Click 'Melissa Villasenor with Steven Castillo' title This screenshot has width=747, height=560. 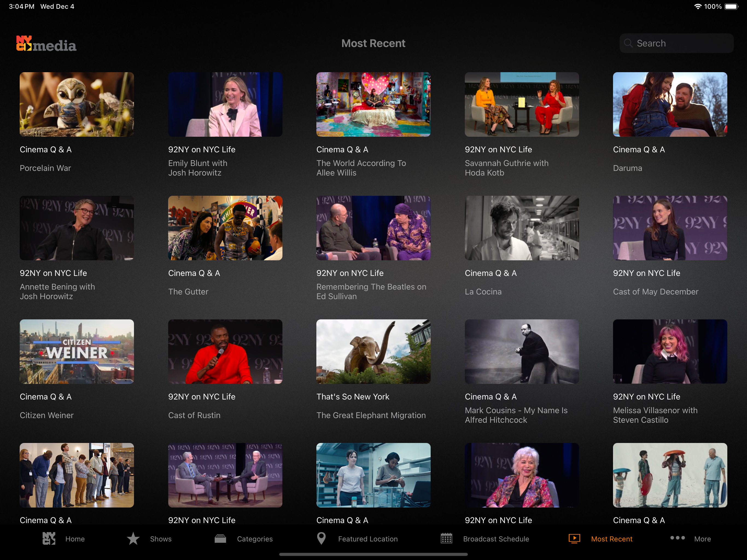655,415
